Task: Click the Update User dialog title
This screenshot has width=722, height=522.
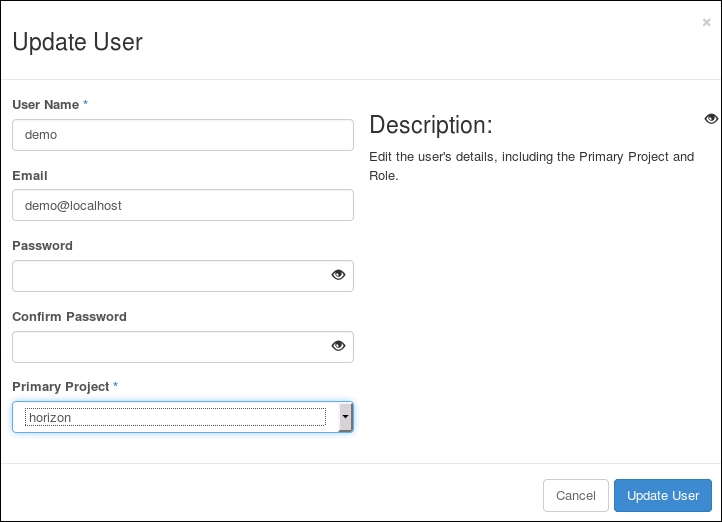Action: coord(77,42)
